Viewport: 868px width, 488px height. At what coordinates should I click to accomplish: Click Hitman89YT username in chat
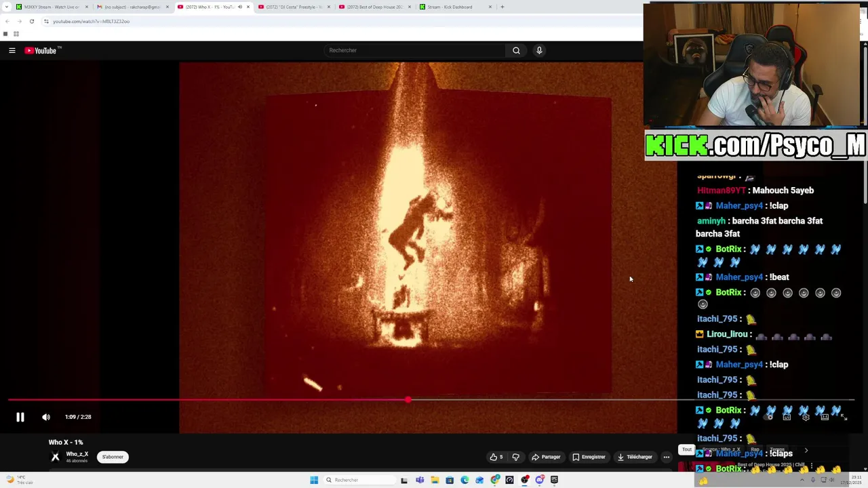722,190
